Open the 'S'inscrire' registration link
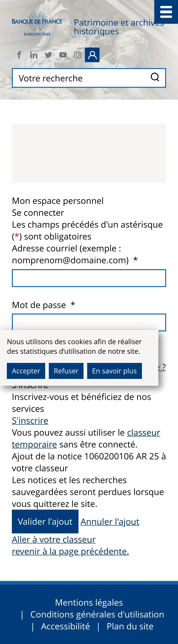 (x=30, y=420)
